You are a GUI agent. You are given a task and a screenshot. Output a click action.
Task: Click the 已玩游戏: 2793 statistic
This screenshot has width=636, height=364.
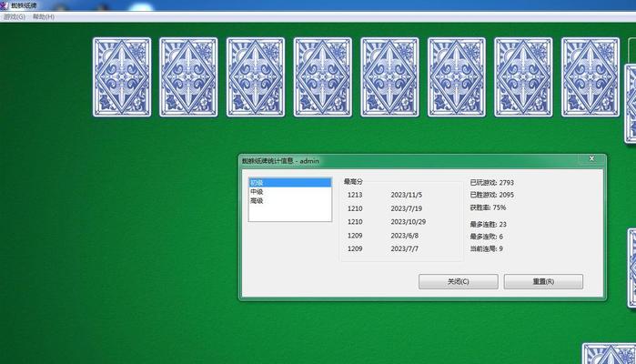[491, 183]
